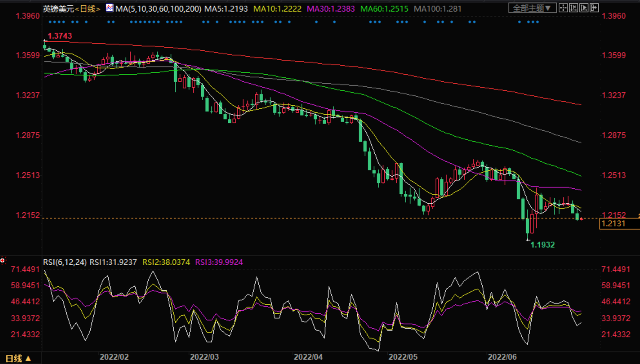Click the MA30:1.2383 legend value
Screen dimensions: 640x364
point(331,9)
